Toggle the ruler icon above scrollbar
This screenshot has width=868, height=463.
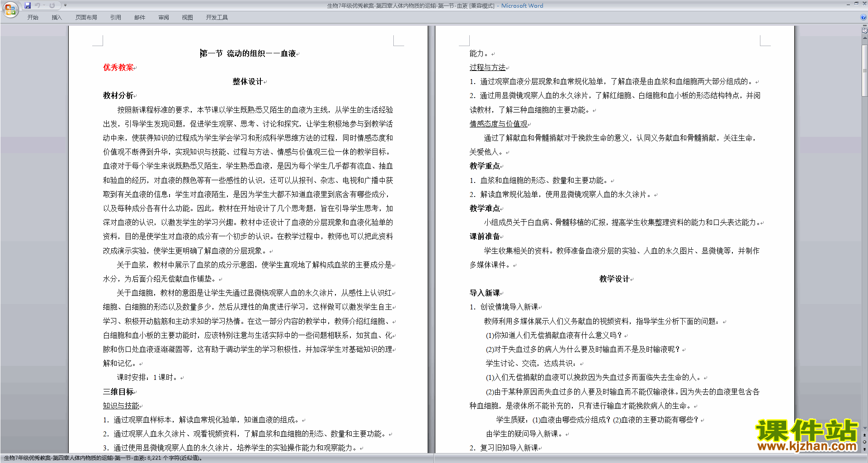pos(864,30)
